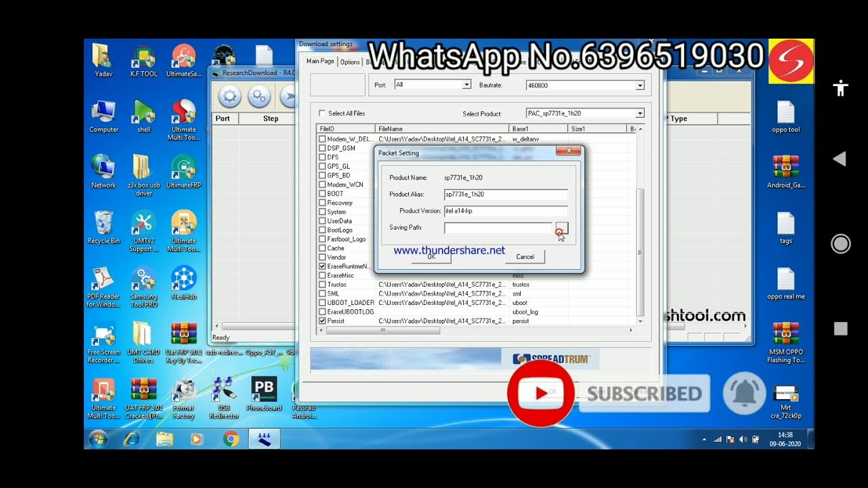Switch to the Options tab
This screenshot has height=488, width=868.
point(350,62)
